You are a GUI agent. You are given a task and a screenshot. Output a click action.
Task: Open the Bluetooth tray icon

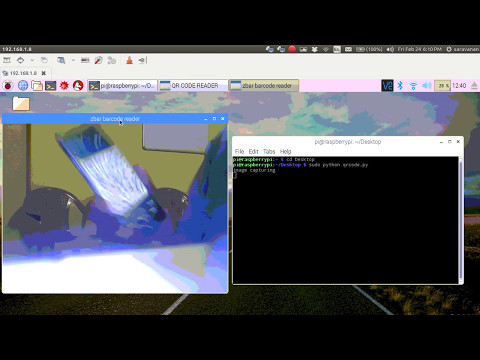(x=400, y=86)
